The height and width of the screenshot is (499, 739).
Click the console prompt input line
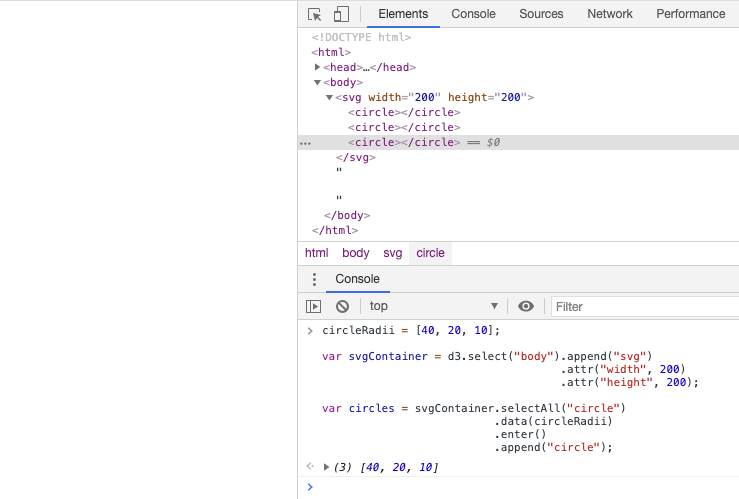tap(523, 487)
